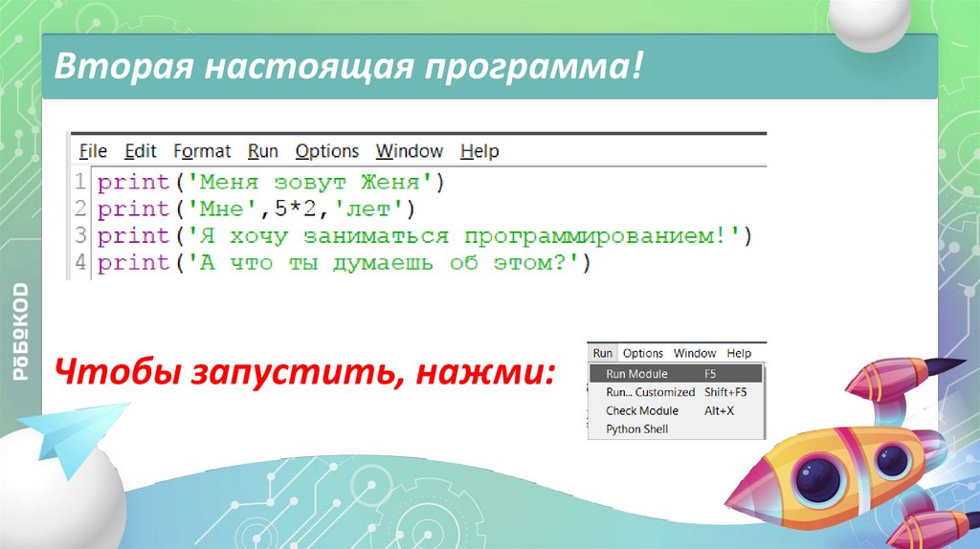
Task: Open Python Shell from Run dropdown
Action: [x=676, y=429]
